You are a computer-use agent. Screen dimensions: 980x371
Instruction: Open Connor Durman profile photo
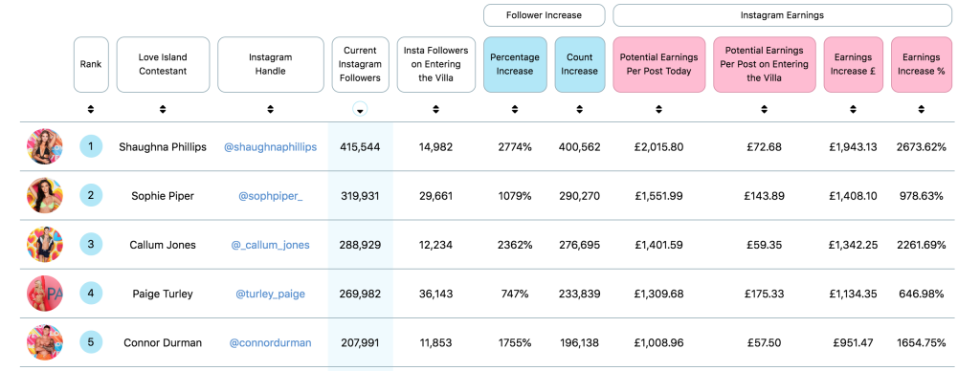click(x=45, y=342)
